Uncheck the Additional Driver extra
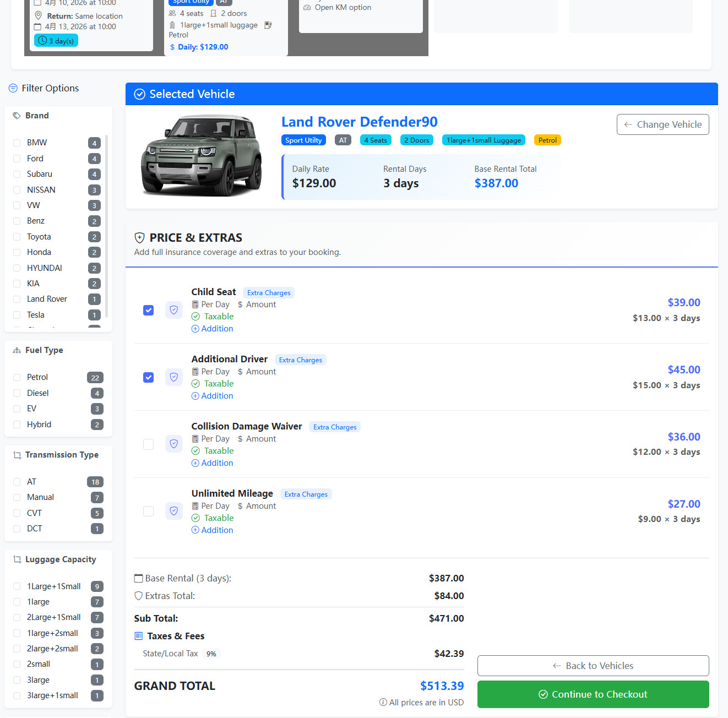 [148, 377]
